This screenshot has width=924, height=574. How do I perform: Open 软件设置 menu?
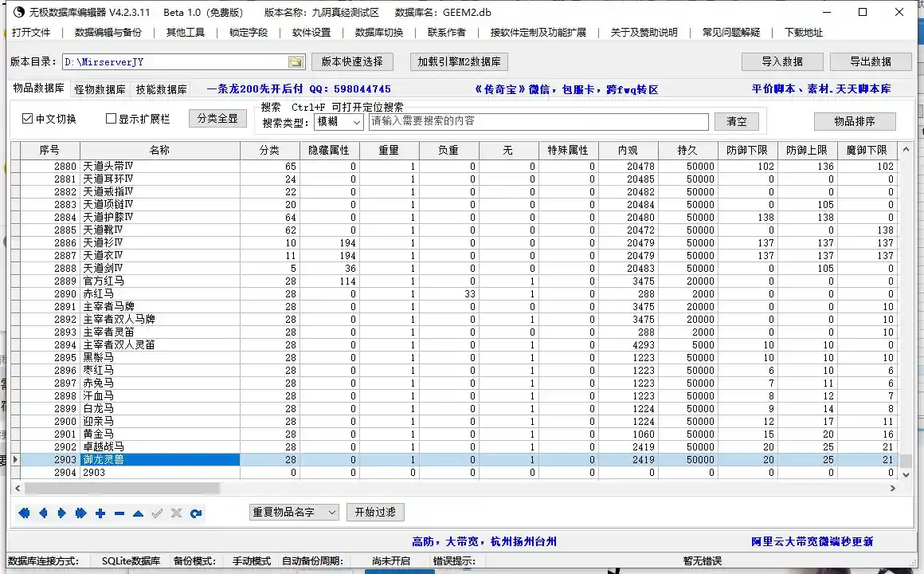click(311, 33)
